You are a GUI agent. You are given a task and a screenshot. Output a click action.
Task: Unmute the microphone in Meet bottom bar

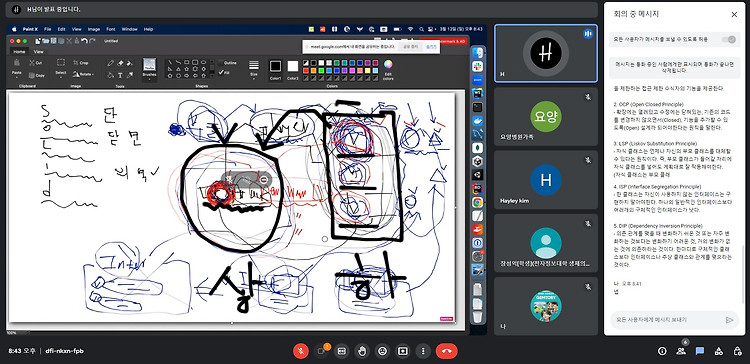(301, 351)
